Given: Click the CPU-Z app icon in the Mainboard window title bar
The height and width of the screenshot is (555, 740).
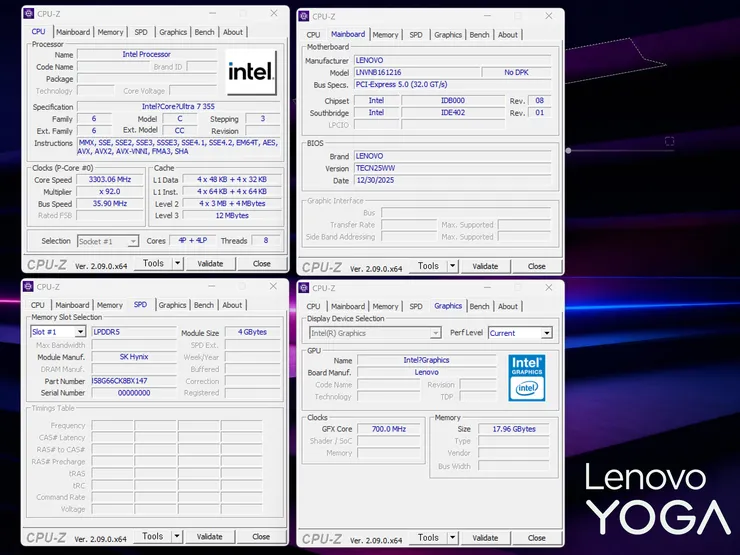Looking at the screenshot, I should (304, 16).
